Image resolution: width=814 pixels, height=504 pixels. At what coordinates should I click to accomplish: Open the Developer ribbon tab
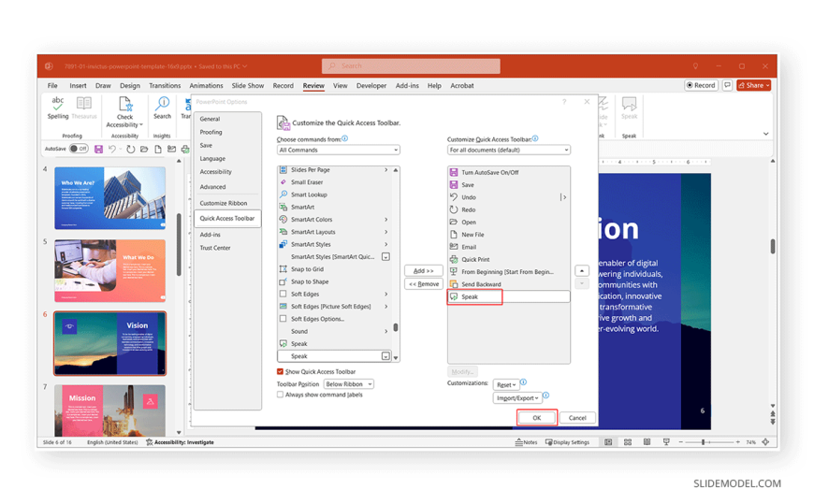pos(371,86)
